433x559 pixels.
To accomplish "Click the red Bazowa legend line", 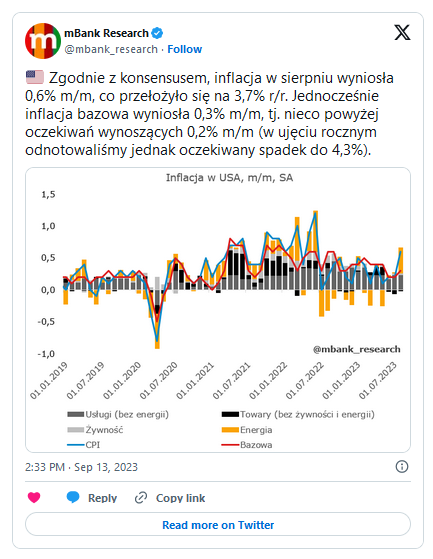I will tap(230, 445).
